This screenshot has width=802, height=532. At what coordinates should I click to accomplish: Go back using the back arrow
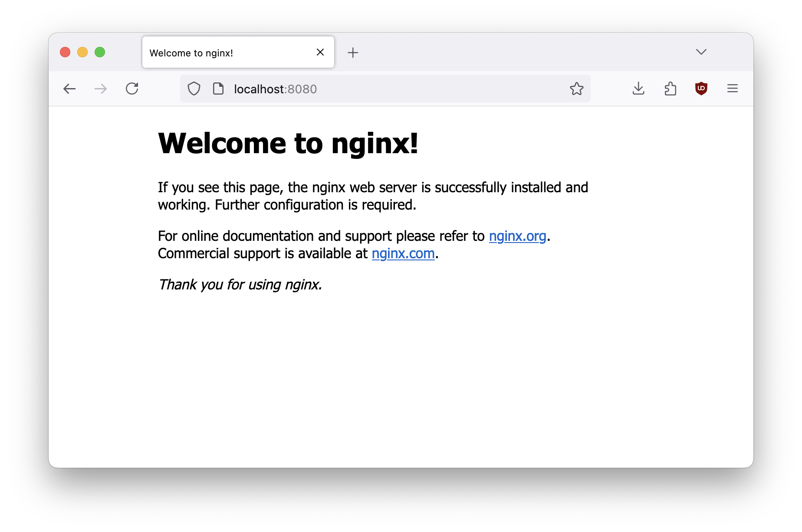coord(69,89)
